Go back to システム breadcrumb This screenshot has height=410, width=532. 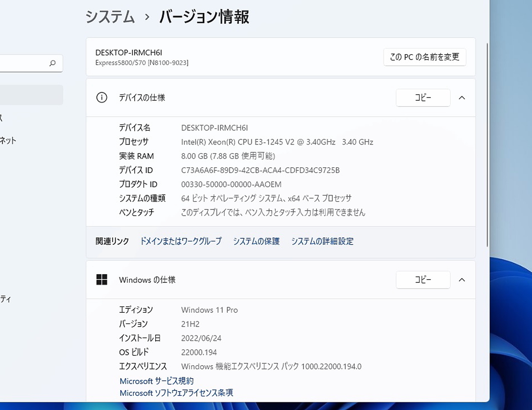coord(110,16)
